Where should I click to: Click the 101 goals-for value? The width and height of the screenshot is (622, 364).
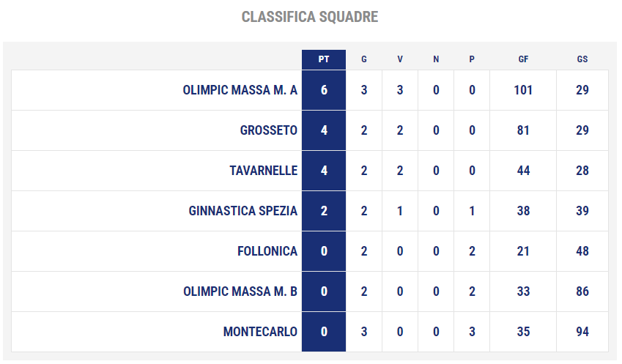pos(523,90)
